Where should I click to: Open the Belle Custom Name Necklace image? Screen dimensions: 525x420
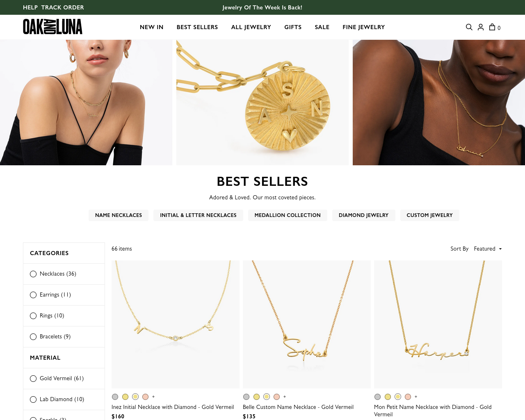pos(307,324)
